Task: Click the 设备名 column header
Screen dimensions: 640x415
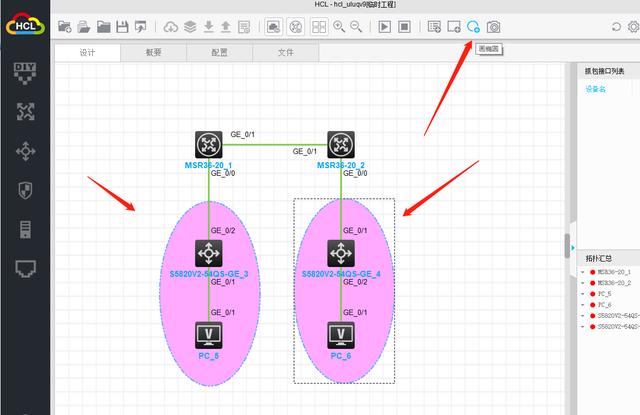Action: pyautogui.click(x=596, y=89)
